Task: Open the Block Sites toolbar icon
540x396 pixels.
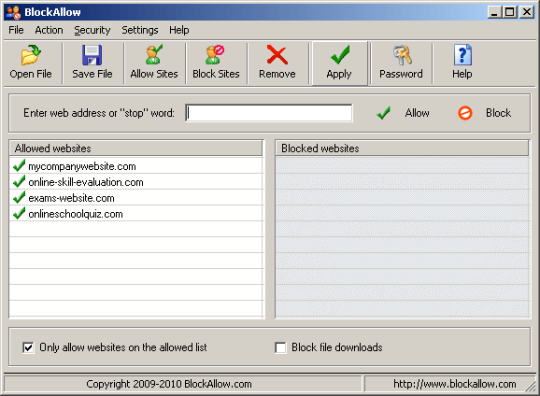Action: tap(215, 55)
